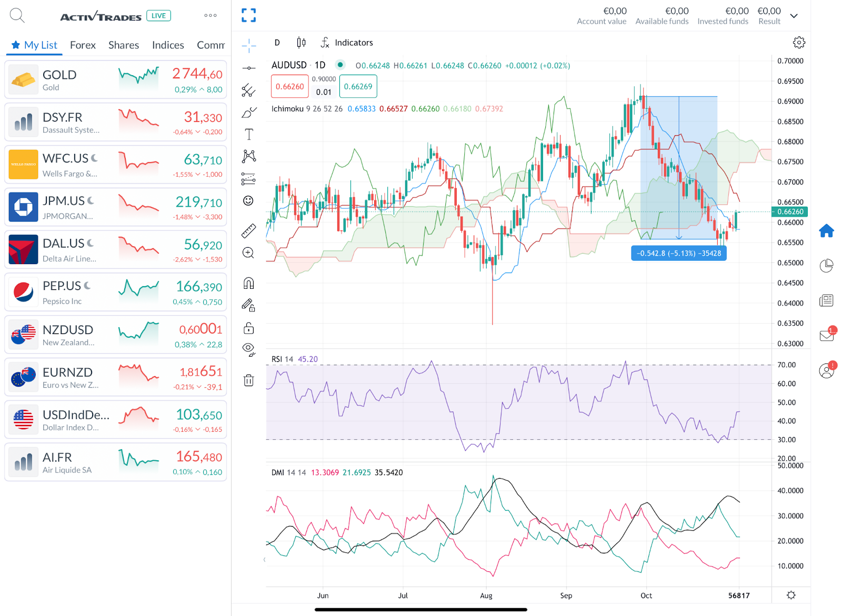Select the text annotation tool

[x=248, y=134]
